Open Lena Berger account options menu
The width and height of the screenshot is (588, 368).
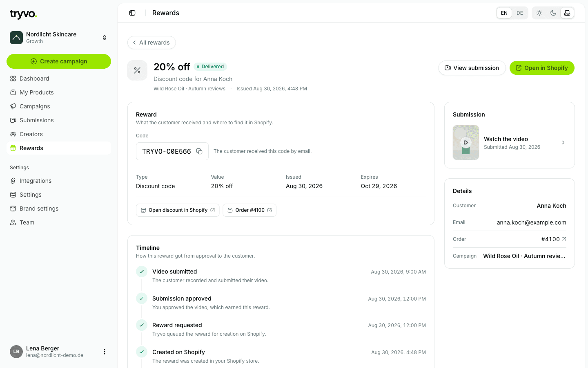[x=105, y=352]
